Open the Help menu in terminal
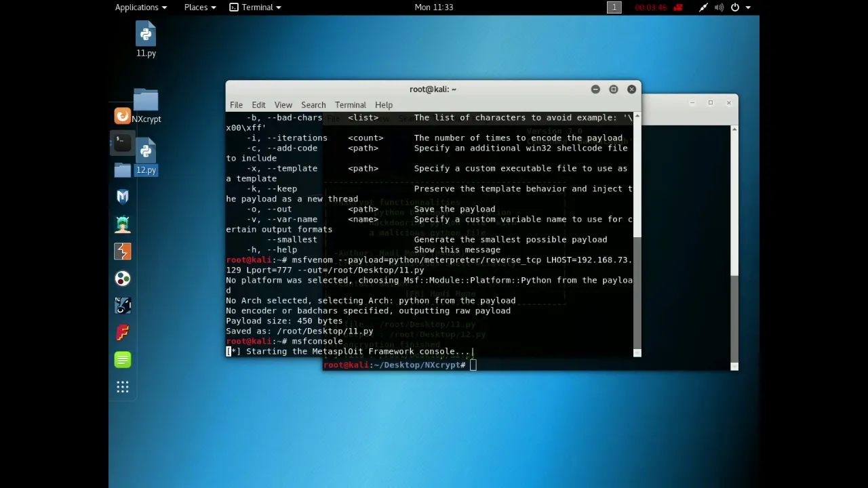 pyautogui.click(x=384, y=105)
